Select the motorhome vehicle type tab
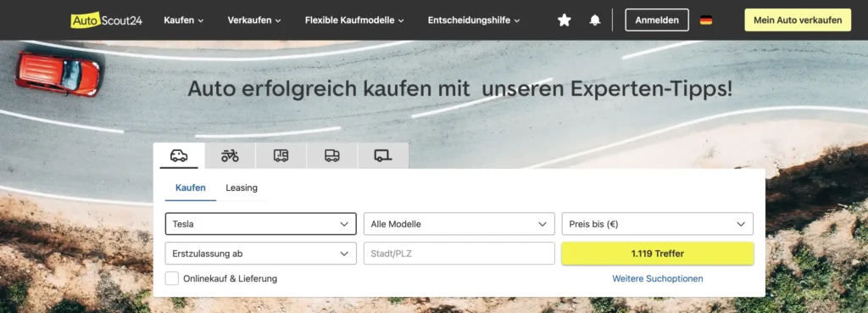 point(281,156)
